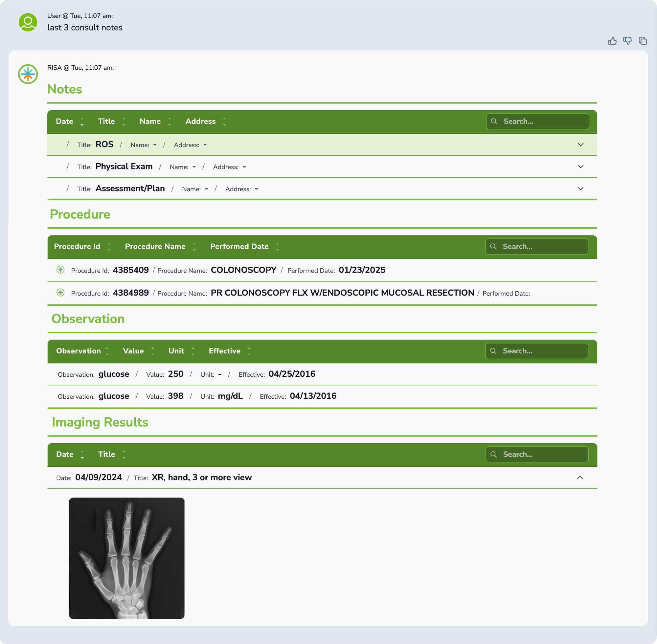Click the copy response icon
This screenshot has height=644, width=657.
643,41
